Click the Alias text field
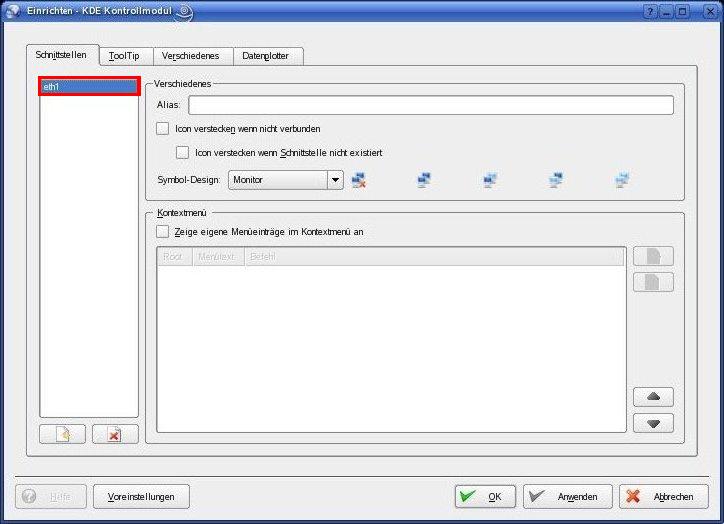Image resolution: width=724 pixels, height=524 pixels. (x=430, y=105)
